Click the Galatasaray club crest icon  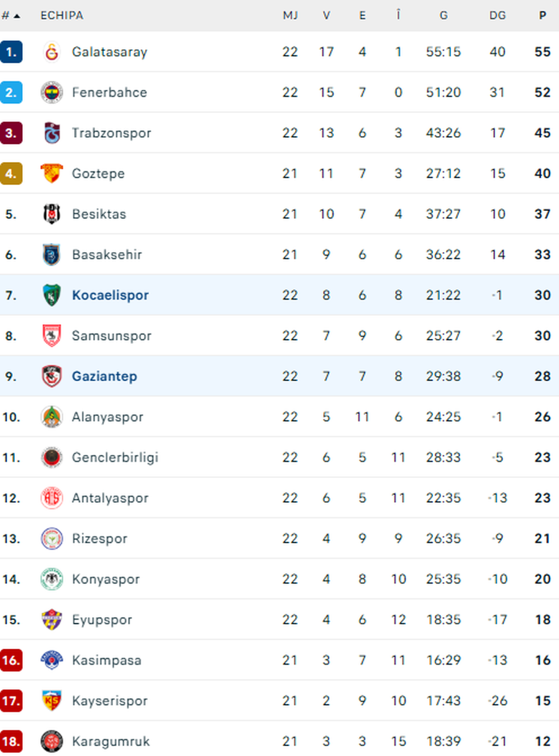[52, 52]
